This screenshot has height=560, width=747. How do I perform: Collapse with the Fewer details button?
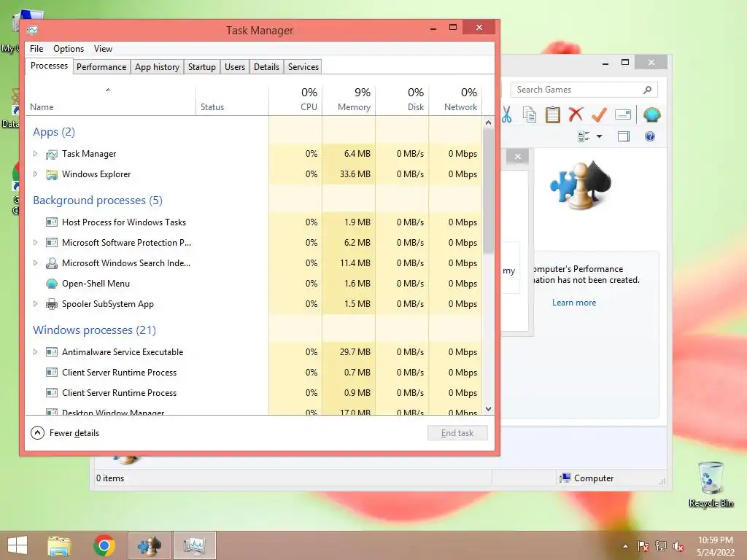[65, 433]
